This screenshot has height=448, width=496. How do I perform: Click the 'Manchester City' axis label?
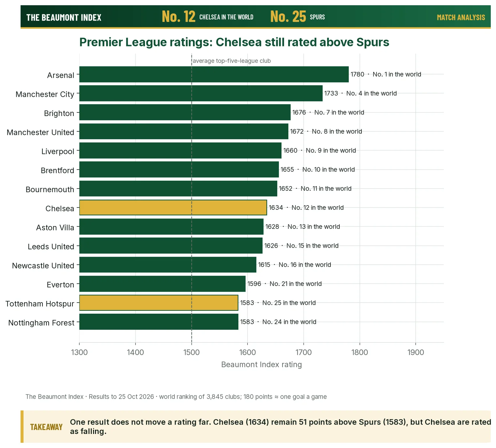point(45,94)
